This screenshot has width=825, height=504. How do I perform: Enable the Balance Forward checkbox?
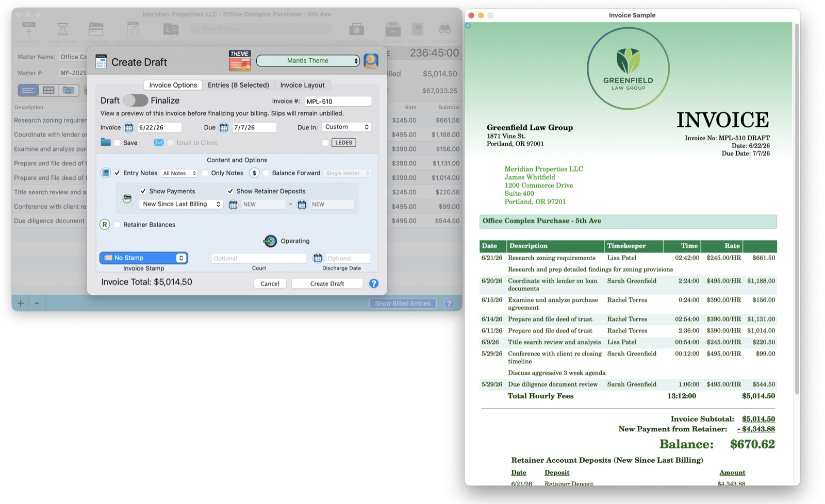point(266,173)
